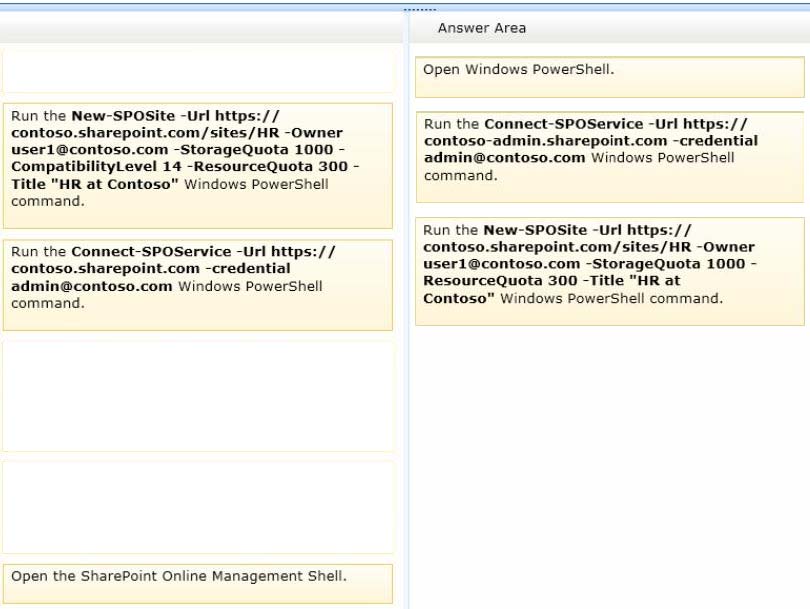Select the 'Open Windows PowerShell.' answer card
Image resolution: width=810 pixels, height=609 pixels.
click(610, 77)
